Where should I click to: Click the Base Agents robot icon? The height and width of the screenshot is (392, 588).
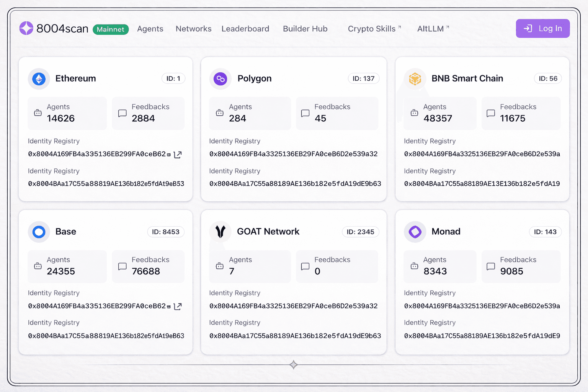click(38, 266)
